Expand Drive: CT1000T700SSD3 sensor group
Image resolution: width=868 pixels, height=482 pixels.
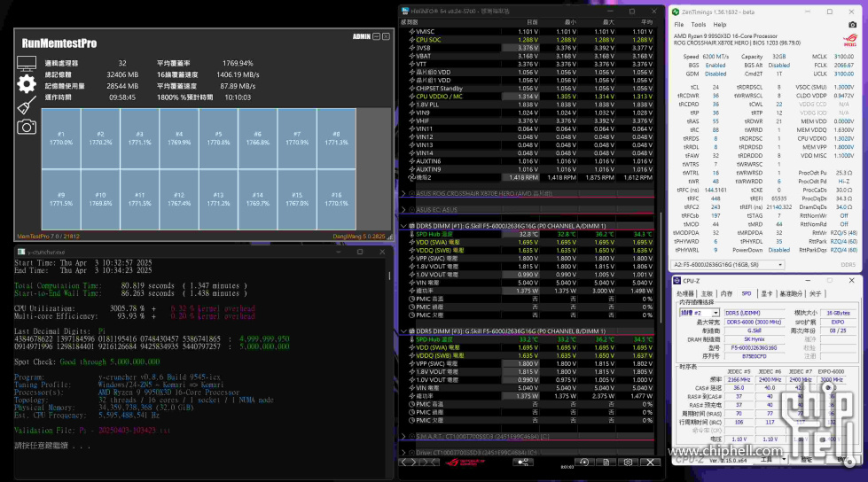click(403, 453)
